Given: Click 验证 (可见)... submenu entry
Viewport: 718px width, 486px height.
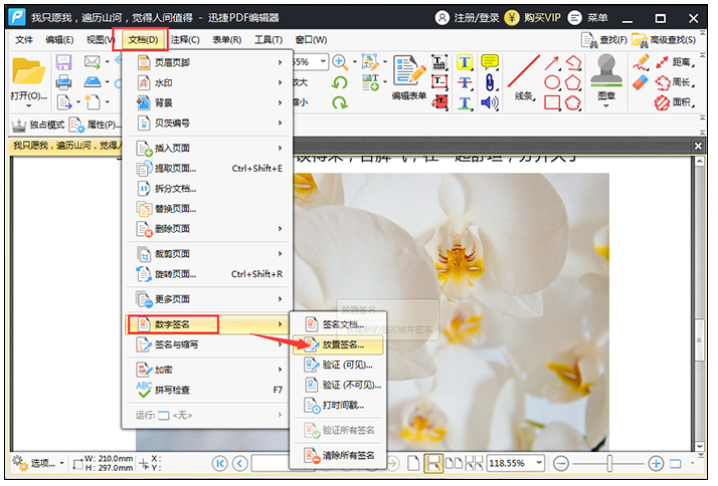Looking at the screenshot, I should pos(337,365).
